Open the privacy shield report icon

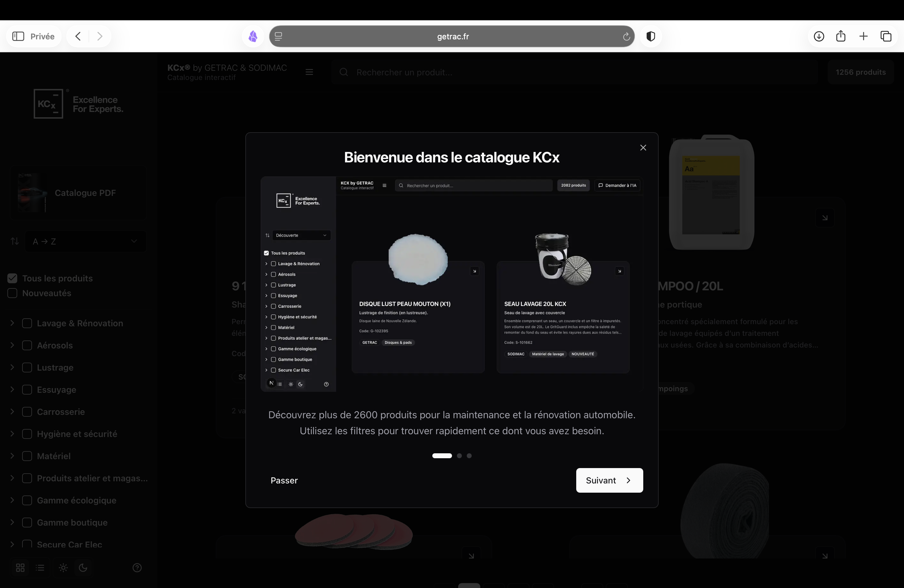click(651, 37)
